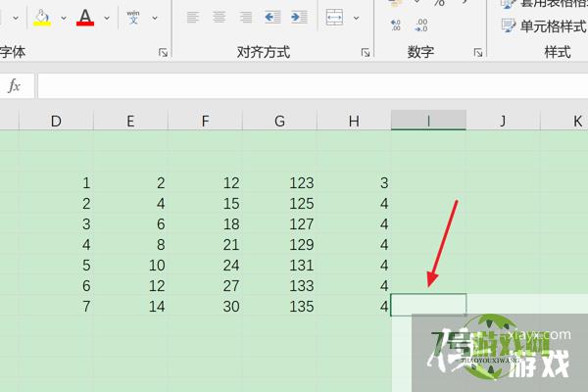Select cell containing 131
This screenshot has height=392, width=588.
[279, 266]
